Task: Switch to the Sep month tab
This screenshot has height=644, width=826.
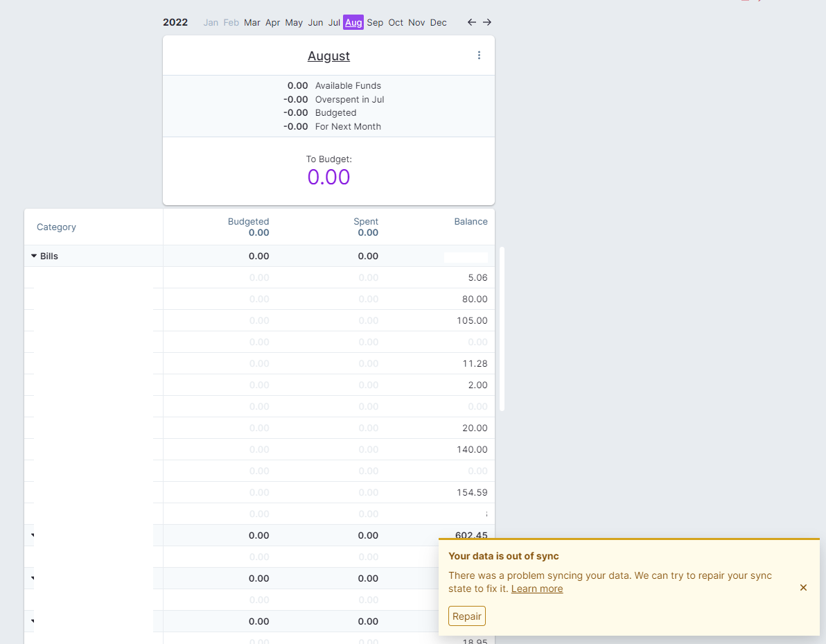Action: point(375,22)
